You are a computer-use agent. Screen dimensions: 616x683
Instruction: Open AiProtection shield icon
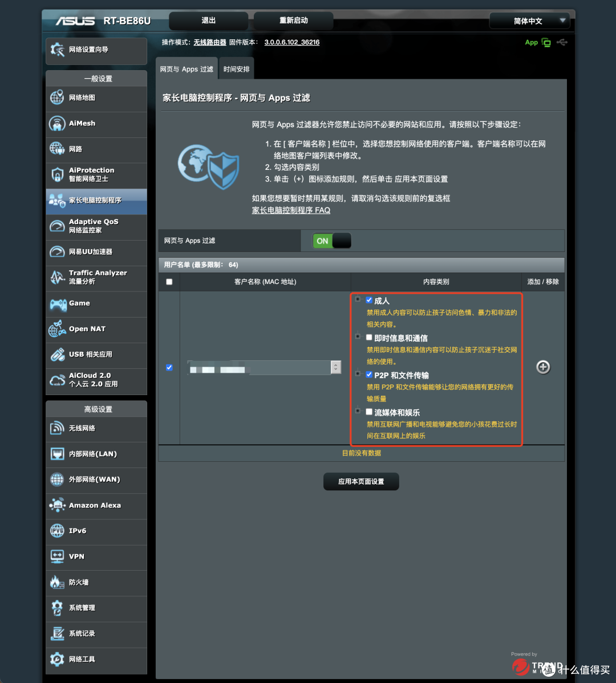point(57,174)
